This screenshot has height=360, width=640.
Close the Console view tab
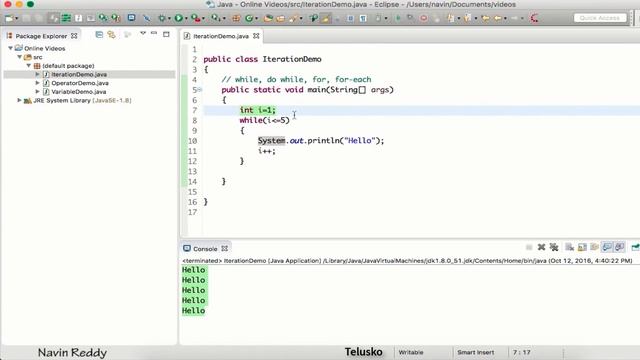pyautogui.click(x=224, y=249)
